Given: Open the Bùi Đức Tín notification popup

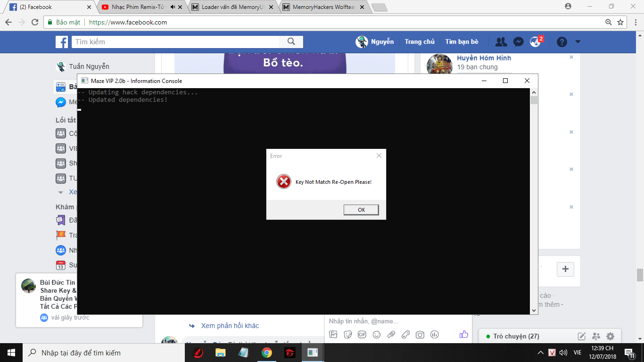Looking at the screenshot, I should coord(79,300).
